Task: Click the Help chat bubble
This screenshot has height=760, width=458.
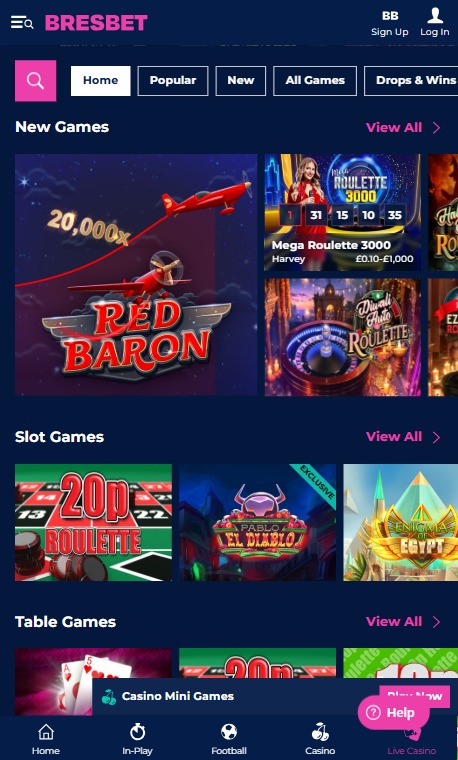Action: (x=394, y=712)
